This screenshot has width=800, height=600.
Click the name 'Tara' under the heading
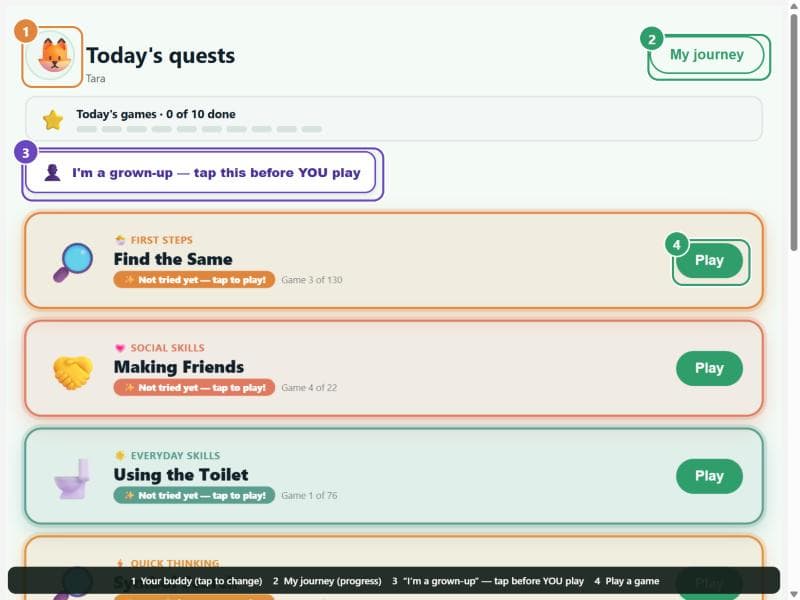click(x=95, y=78)
